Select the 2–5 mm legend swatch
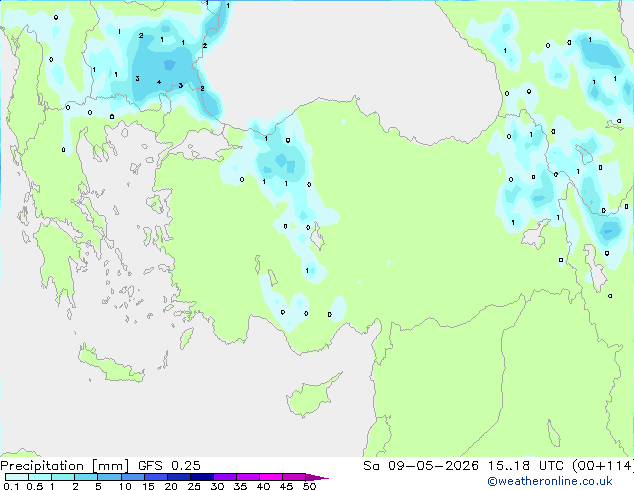634x490 pixels. [86, 477]
